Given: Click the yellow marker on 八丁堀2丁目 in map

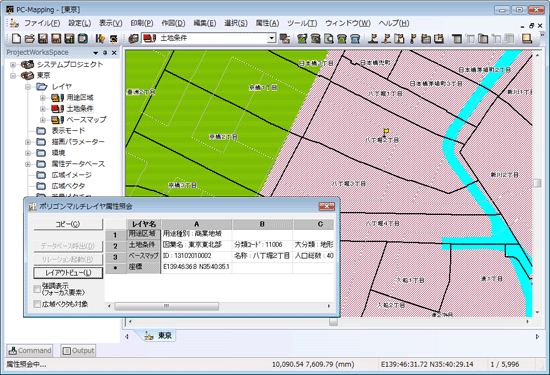Looking at the screenshot, I should pos(386,132).
